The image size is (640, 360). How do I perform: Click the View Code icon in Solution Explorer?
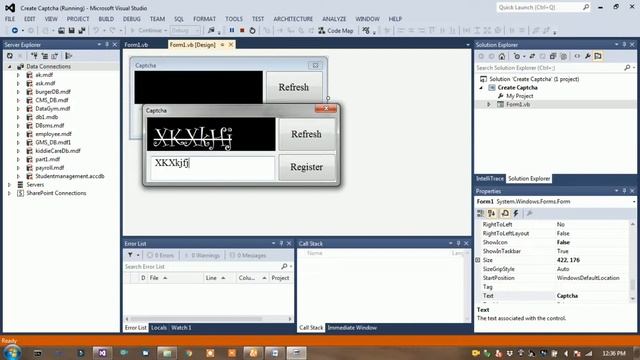click(577, 56)
